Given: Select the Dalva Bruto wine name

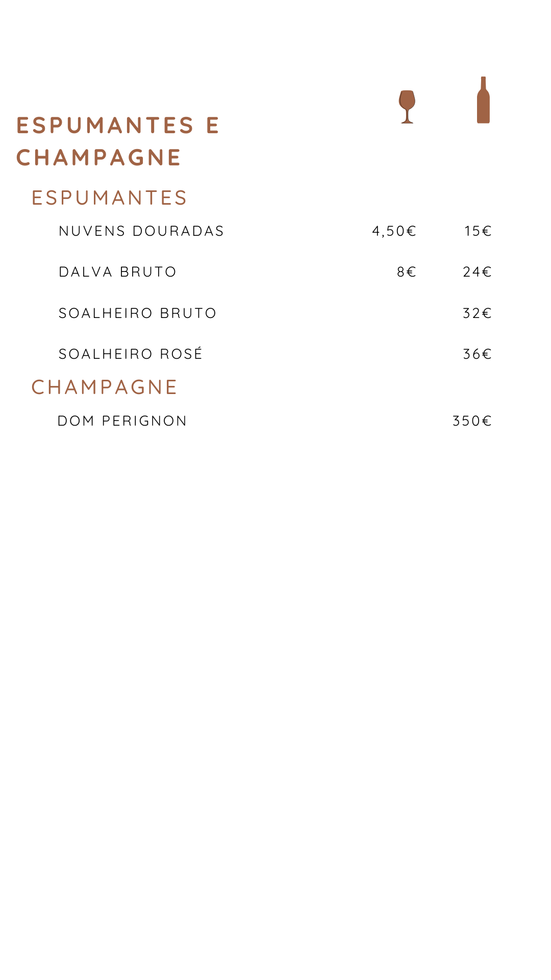Looking at the screenshot, I should click(x=117, y=272).
